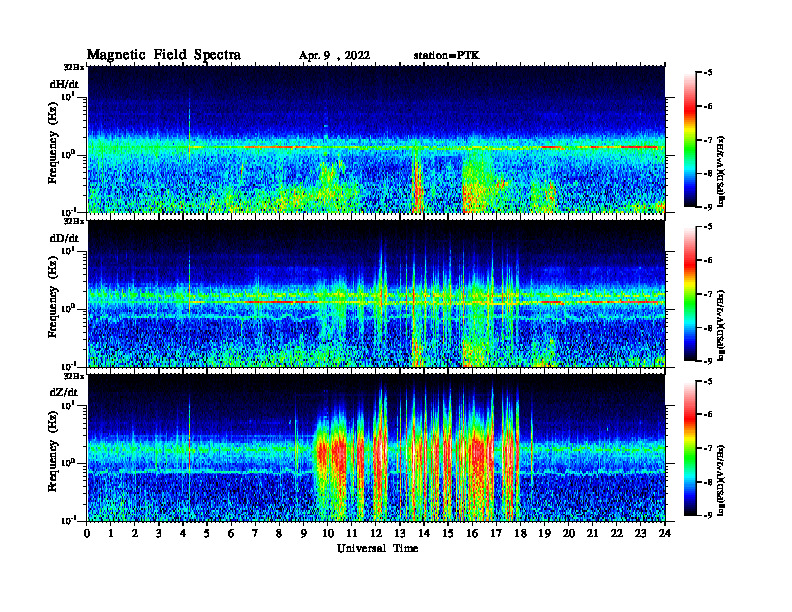Image resolution: width=792 pixels, height=612 pixels.
Task: Select the "Apr. 9 , 2022" date text
Action: [x=334, y=56]
